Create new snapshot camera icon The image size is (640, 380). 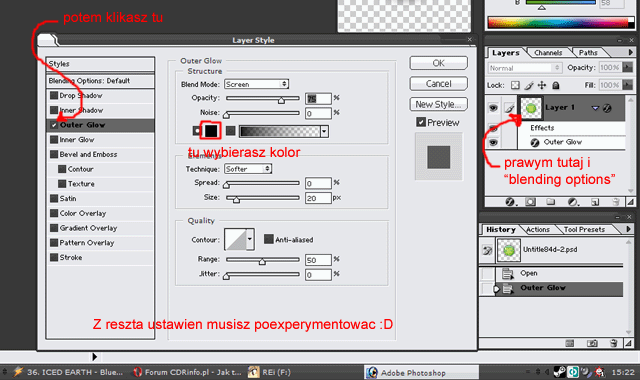coord(592,343)
